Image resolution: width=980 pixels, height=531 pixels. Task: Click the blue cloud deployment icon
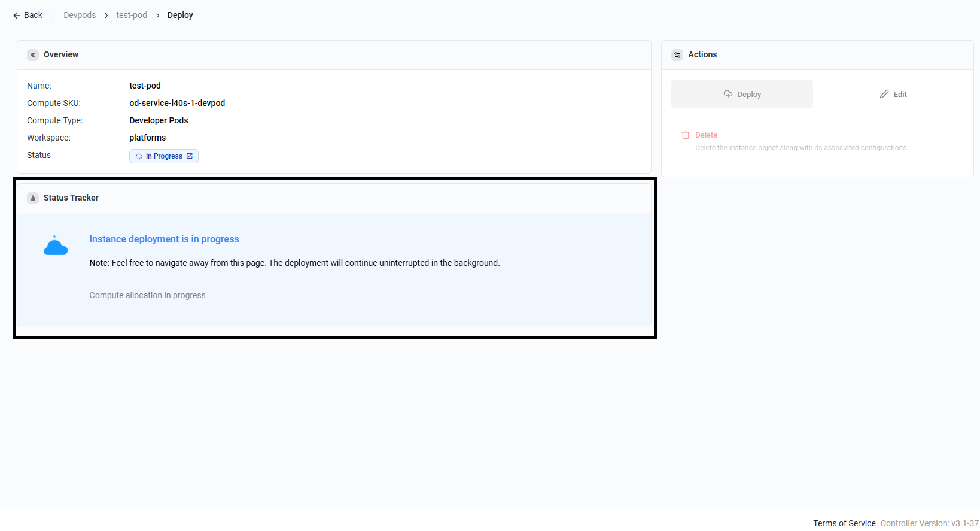point(56,245)
